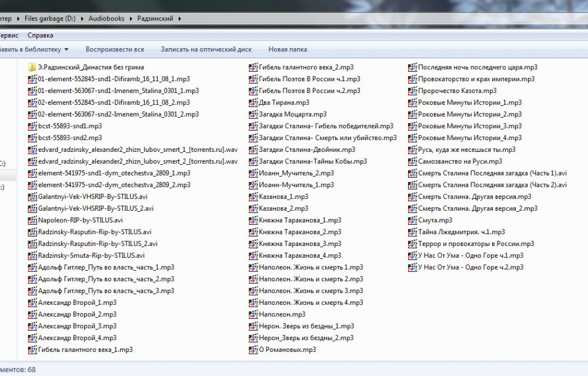
Task: Open the Э.Радзинский_Династия без грима folder icon
Action: tap(32, 67)
